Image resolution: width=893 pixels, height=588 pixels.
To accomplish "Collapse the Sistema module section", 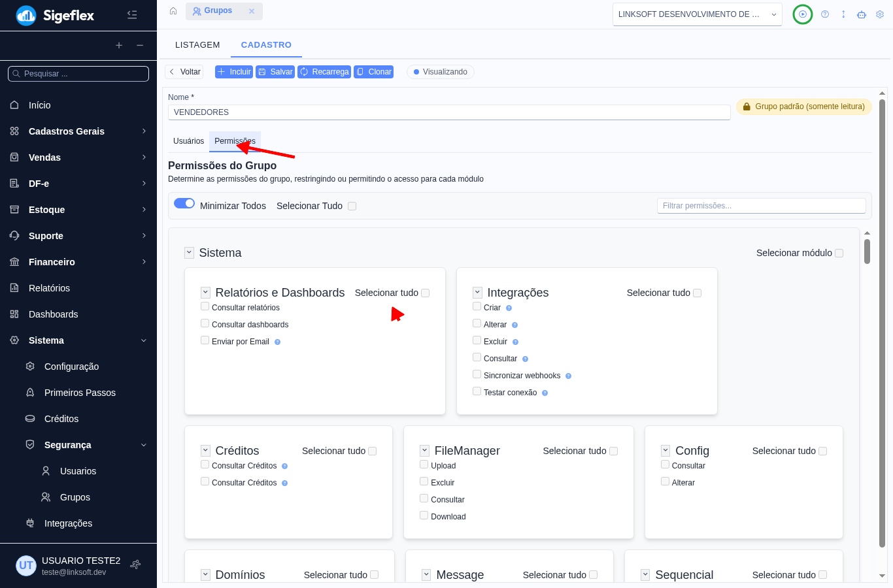I will pos(190,253).
